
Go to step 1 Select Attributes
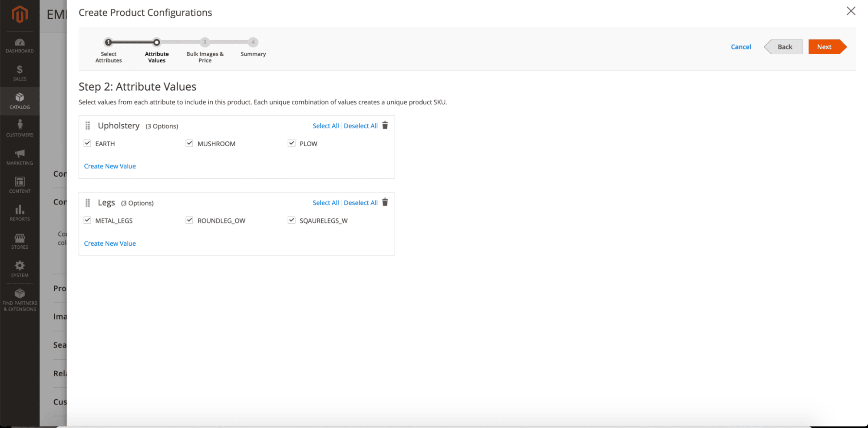[109, 42]
